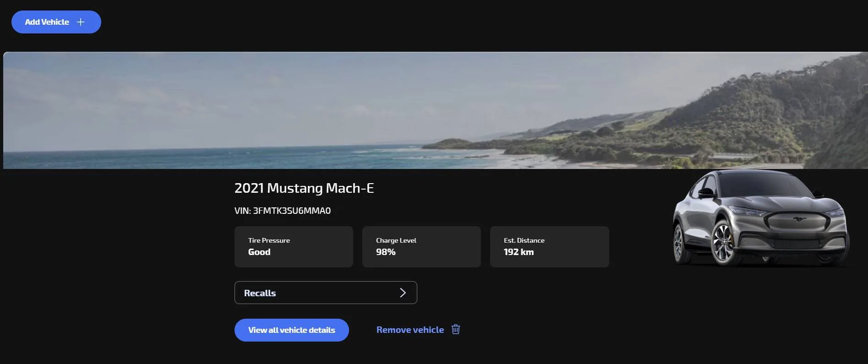The width and height of the screenshot is (868, 364).
Task: Click the Good tire pressure value
Action: click(x=259, y=252)
